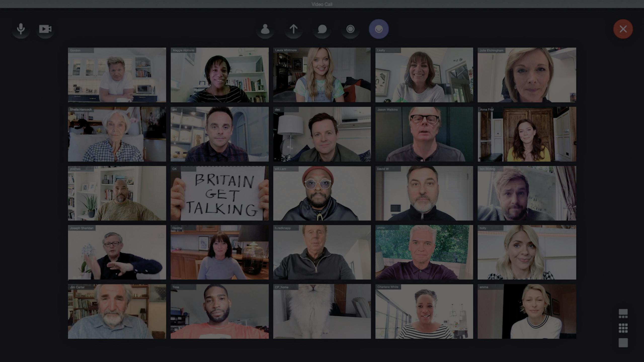Viewport: 644px width, 362px height.
Task: Select the grid view layout icon
Action: (623, 328)
